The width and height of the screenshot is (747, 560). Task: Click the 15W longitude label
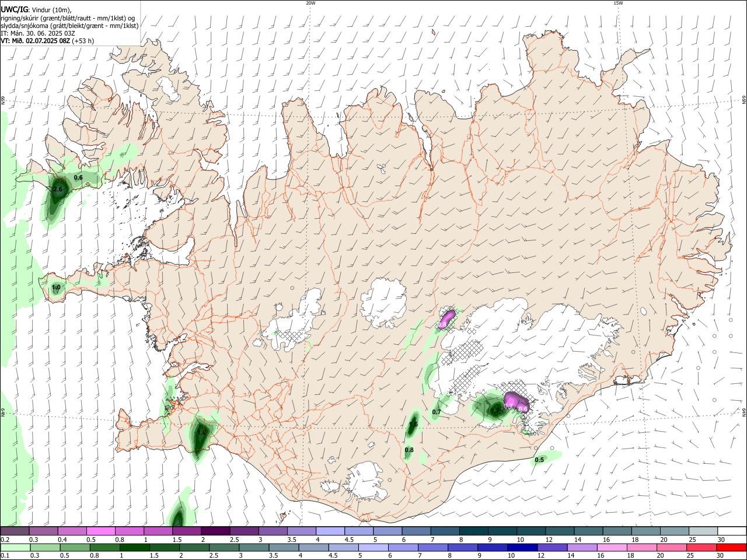coord(618,3)
